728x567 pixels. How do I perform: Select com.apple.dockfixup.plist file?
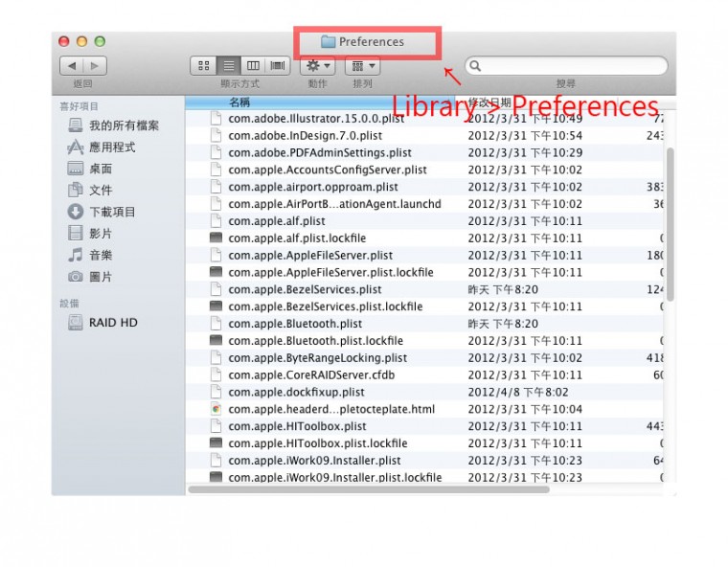click(x=296, y=393)
